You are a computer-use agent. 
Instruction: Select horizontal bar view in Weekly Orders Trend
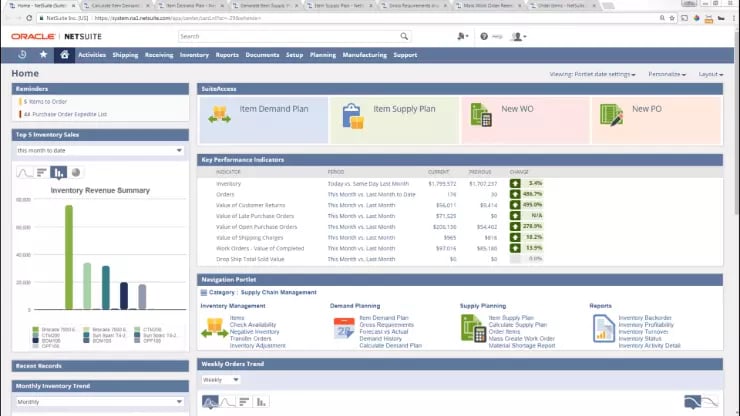click(244, 402)
